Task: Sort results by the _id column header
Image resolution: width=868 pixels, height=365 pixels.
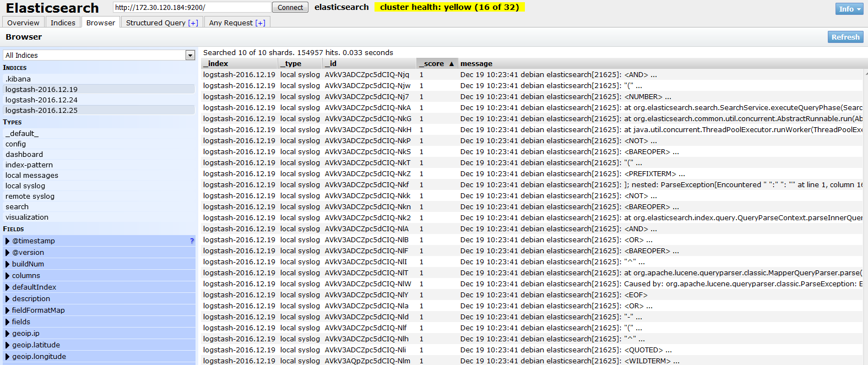Action: click(x=369, y=64)
